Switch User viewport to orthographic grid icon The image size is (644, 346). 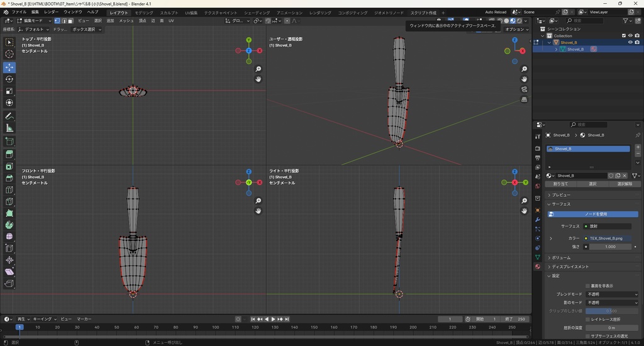pyautogui.click(x=524, y=99)
